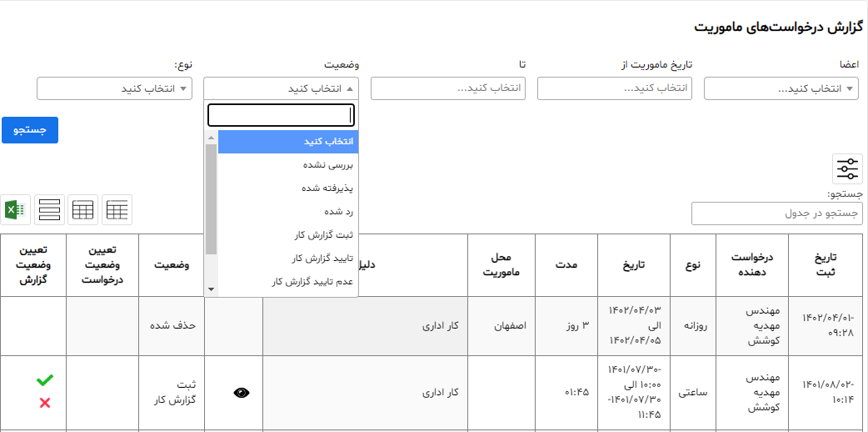
Task: Sort by تاریخ ثبت column header
Action: pyautogui.click(x=826, y=265)
